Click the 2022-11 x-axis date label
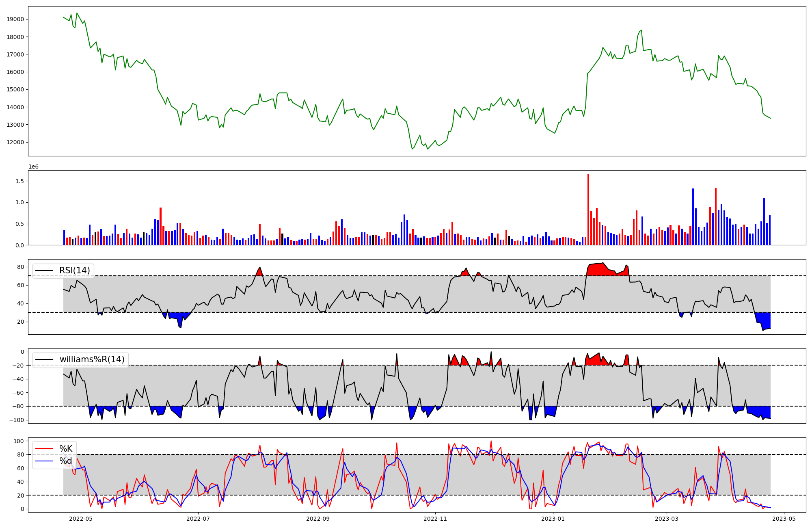812x528 pixels. click(435, 519)
